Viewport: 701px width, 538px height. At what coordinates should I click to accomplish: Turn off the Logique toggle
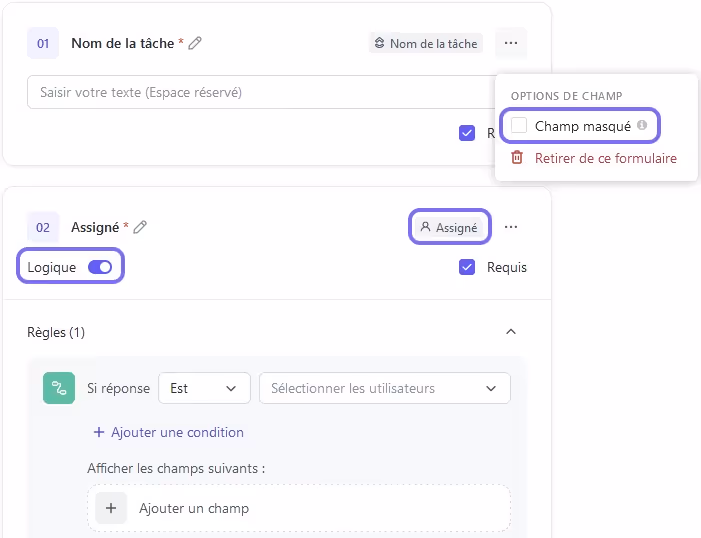pyautogui.click(x=100, y=267)
